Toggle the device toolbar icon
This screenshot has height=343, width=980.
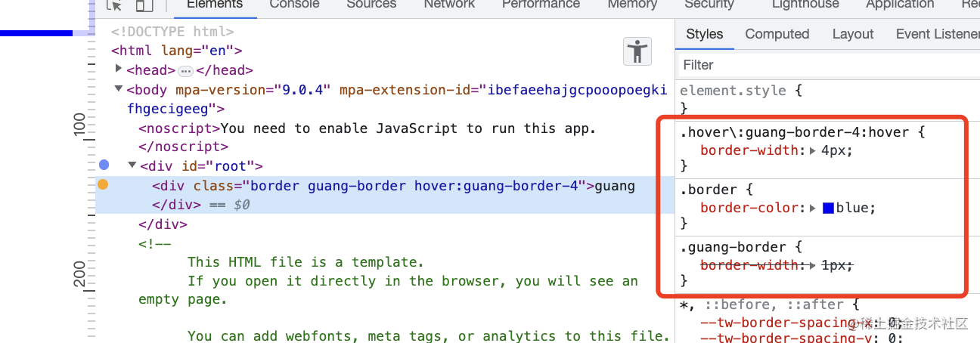(144, 5)
